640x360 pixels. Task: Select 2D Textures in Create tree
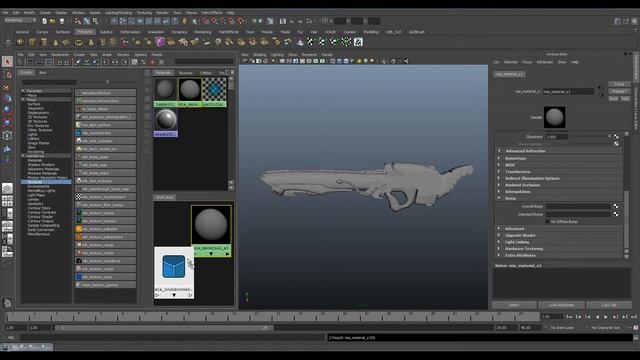tap(38, 117)
